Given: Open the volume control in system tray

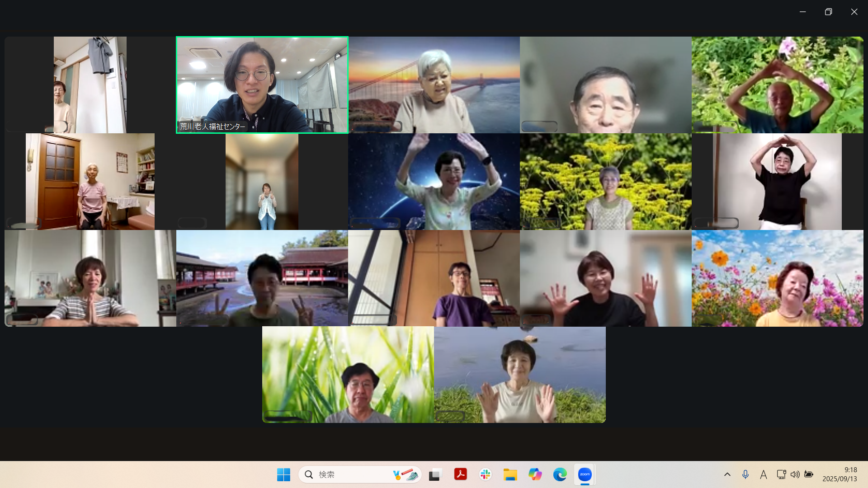Looking at the screenshot, I should (x=795, y=474).
